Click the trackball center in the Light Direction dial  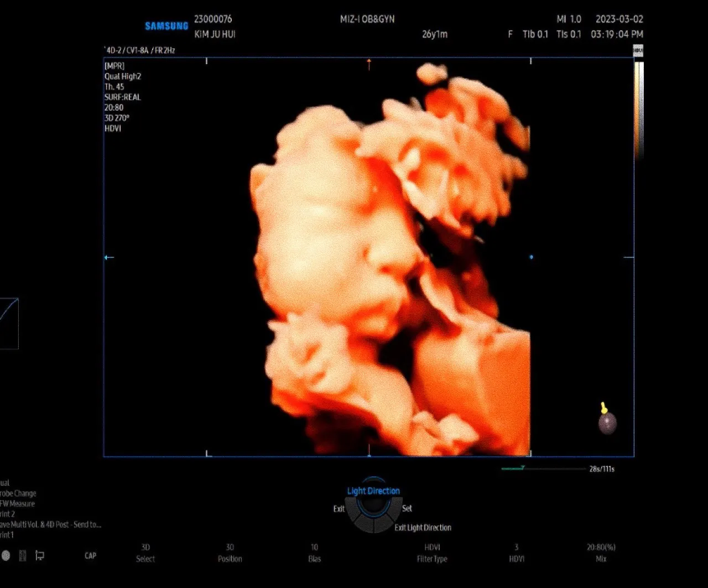[373, 504]
